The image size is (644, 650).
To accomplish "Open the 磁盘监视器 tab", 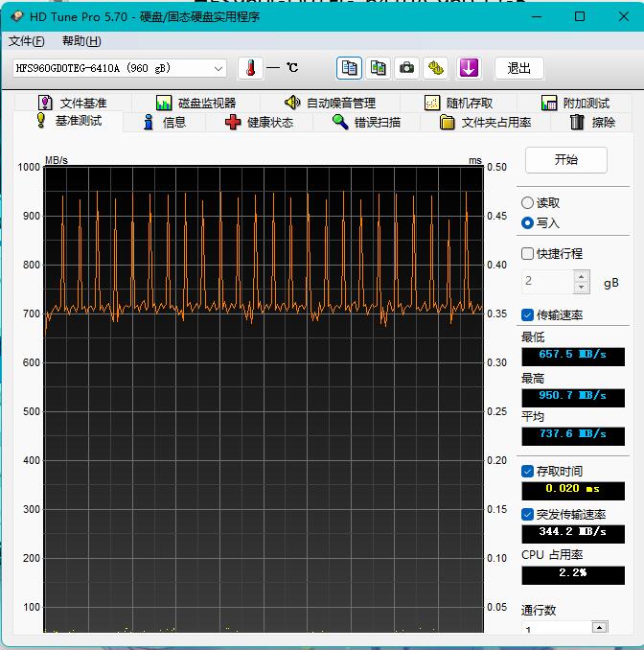I will tap(196, 103).
